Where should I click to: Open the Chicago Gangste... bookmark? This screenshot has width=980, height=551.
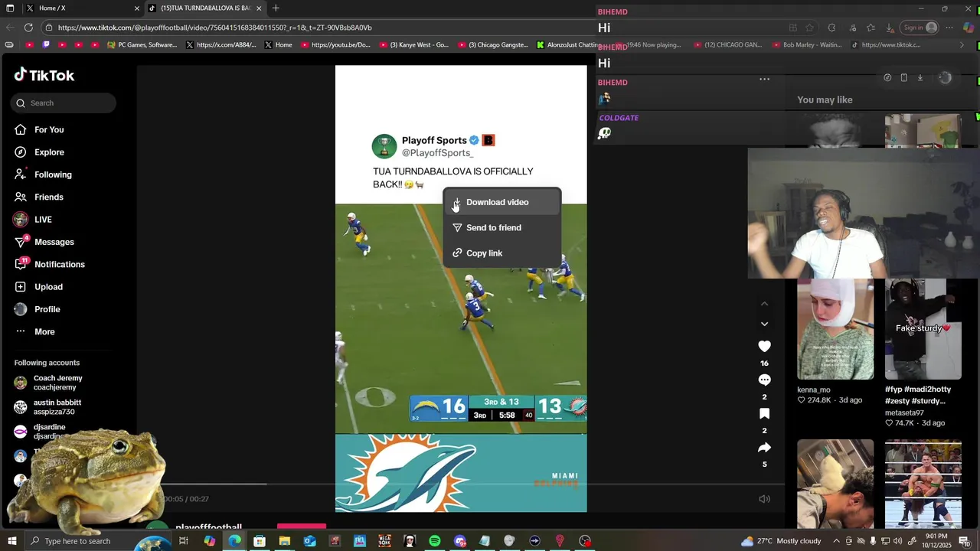[x=492, y=45]
